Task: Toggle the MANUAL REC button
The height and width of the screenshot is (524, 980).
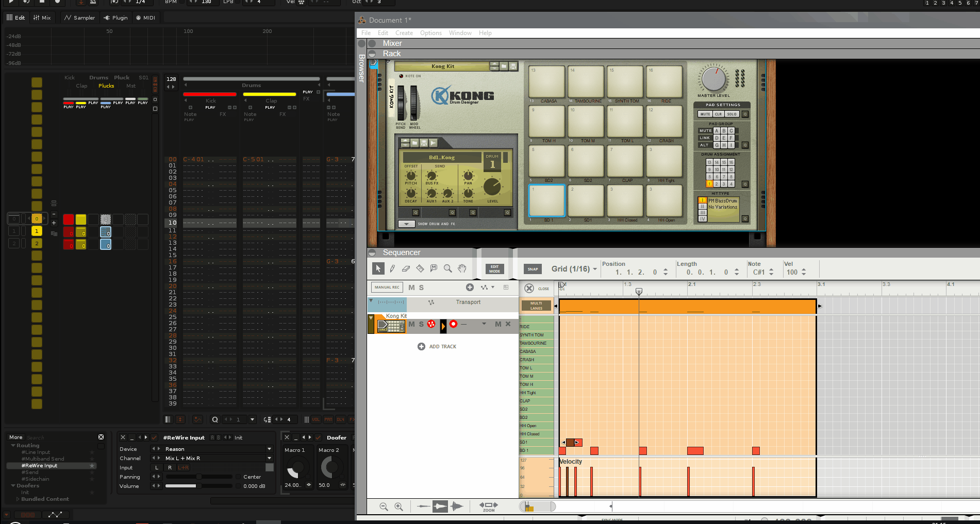Action: pos(387,288)
